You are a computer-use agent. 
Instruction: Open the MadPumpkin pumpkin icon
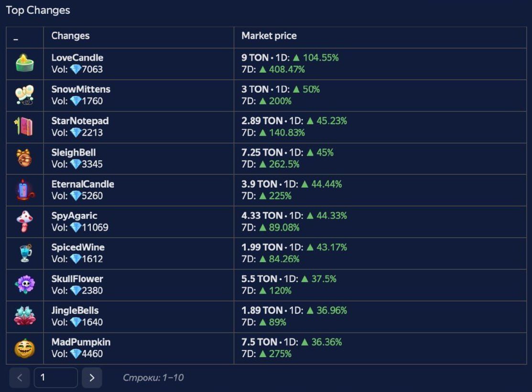pyautogui.click(x=24, y=348)
